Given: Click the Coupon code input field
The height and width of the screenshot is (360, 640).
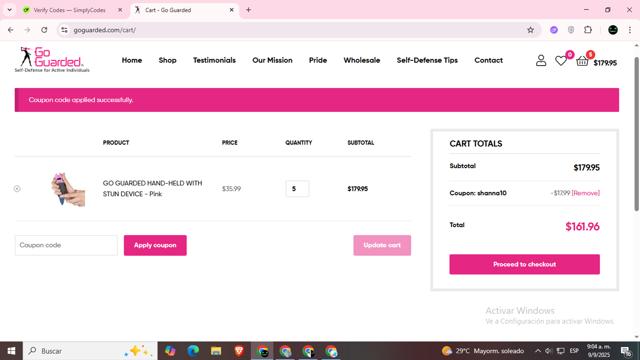Looking at the screenshot, I should click(x=66, y=245).
